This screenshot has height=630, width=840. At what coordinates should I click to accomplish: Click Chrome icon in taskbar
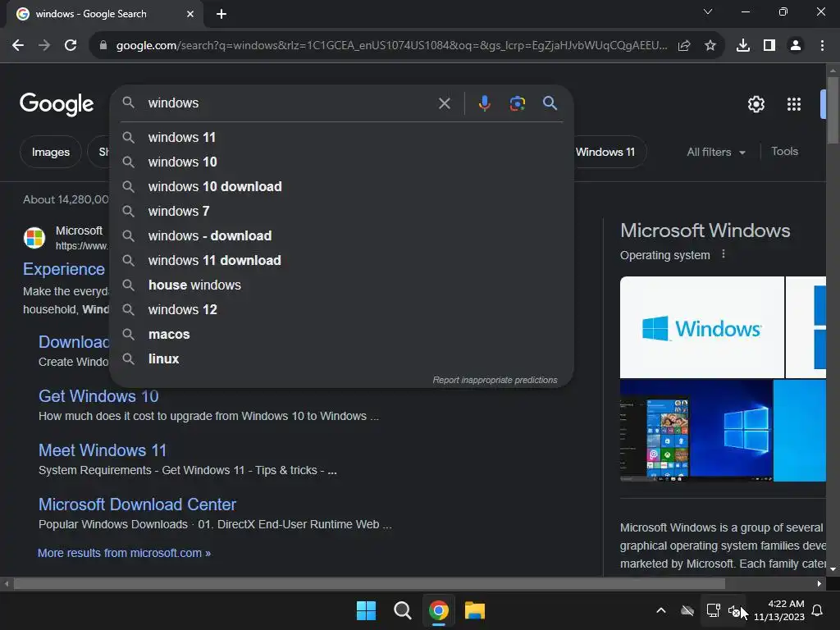pyautogui.click(x=438, y=610)
